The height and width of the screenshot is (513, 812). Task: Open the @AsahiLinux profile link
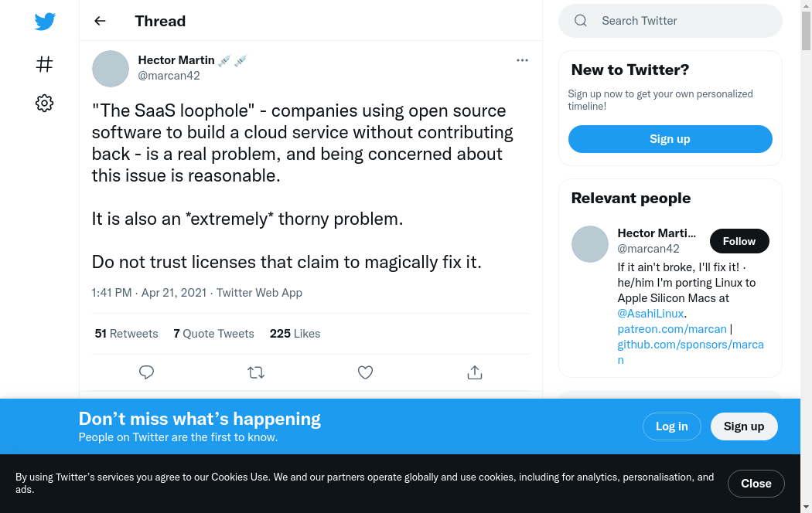(651, 313)
